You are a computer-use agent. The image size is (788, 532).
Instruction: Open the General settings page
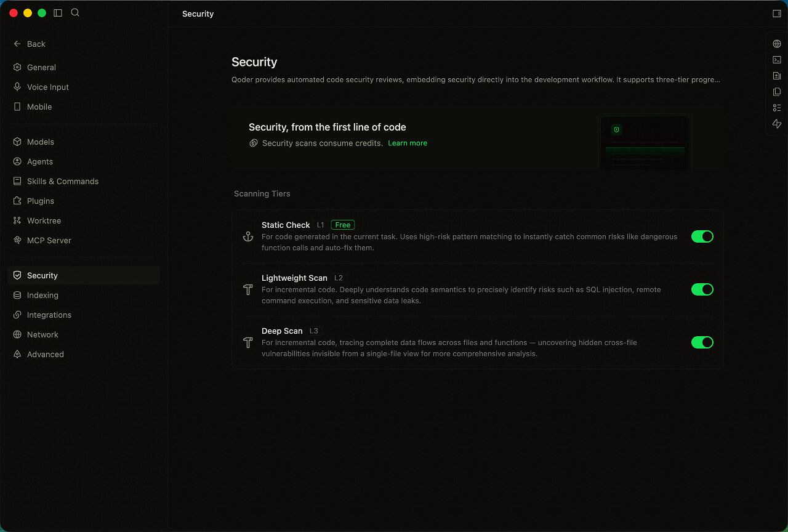coord(84,67)
